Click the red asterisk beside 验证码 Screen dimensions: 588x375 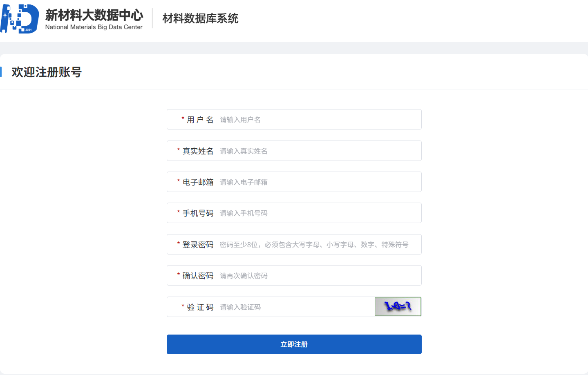point(182,307)
